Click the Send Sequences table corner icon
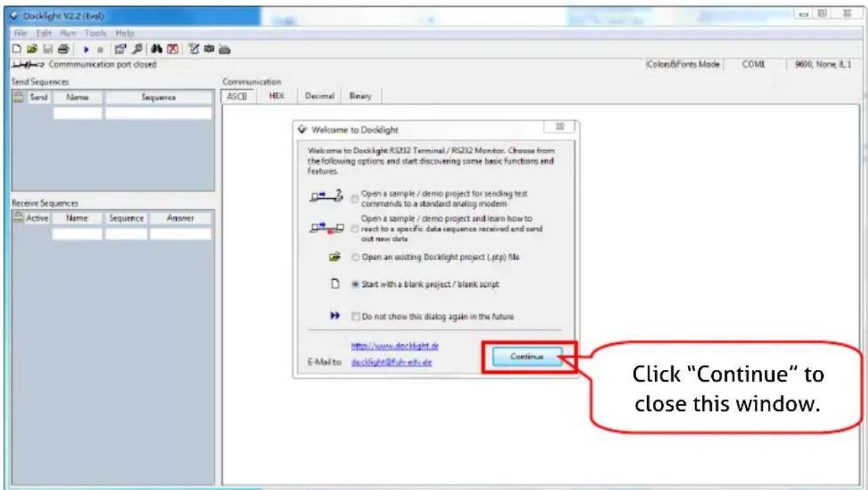Viewport: 868px width, 490px height. click(x=19, y=97)
